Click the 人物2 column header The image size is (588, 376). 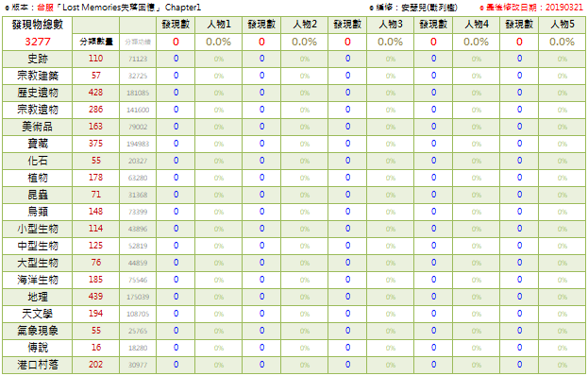(x=305, y=25)
